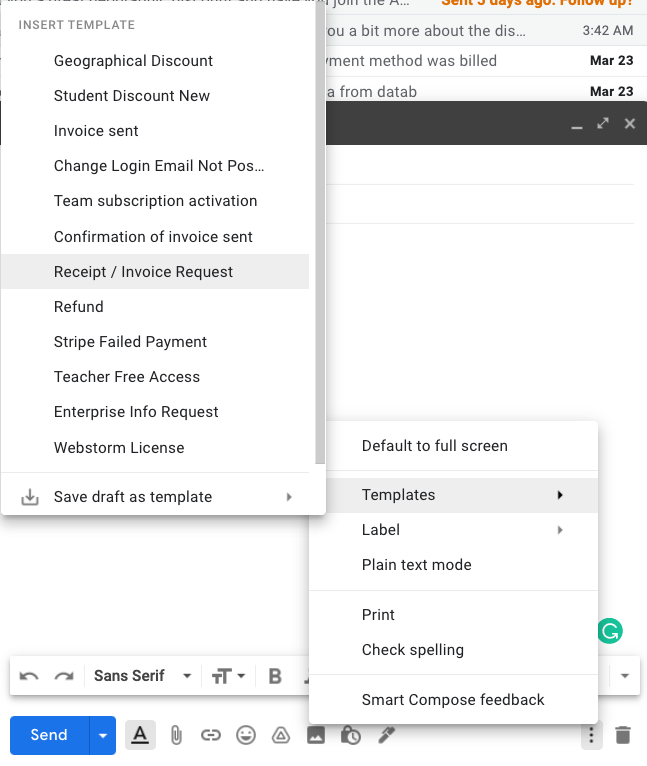The image size is (647, 766).
Task: Click the first recipient field line in compose
Action: click(x=480, y=166)
